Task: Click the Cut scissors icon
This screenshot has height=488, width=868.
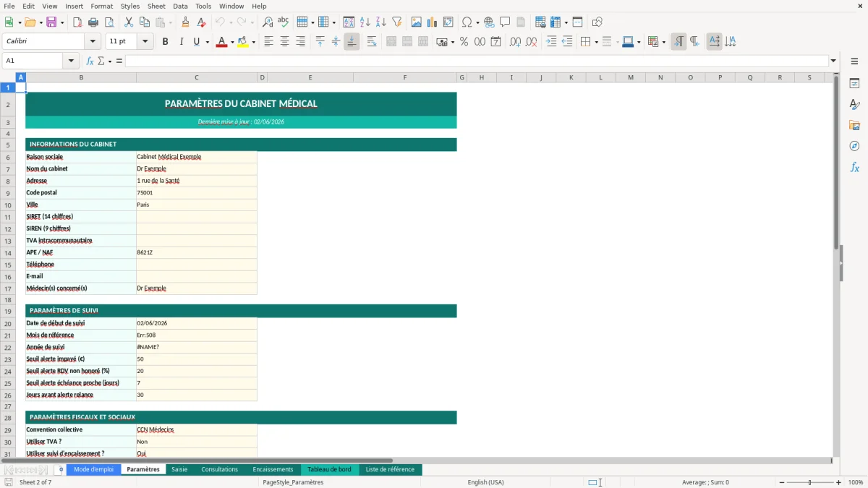Action: tap(128, 22)
